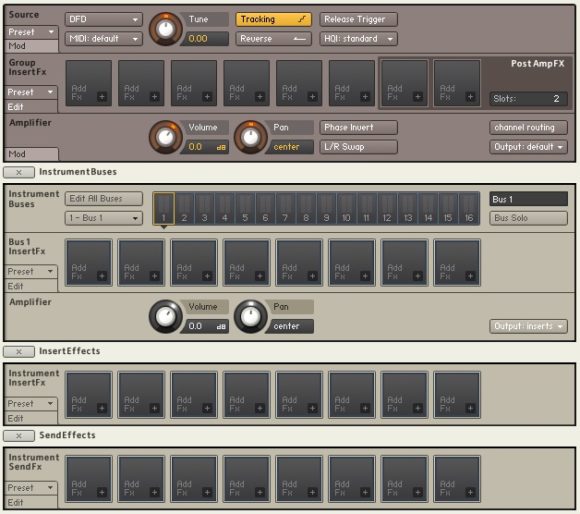Image resolution: width=580 pixels, height=514 pixels.
Task: Select instrument bus 5
Action: (245, 209)
